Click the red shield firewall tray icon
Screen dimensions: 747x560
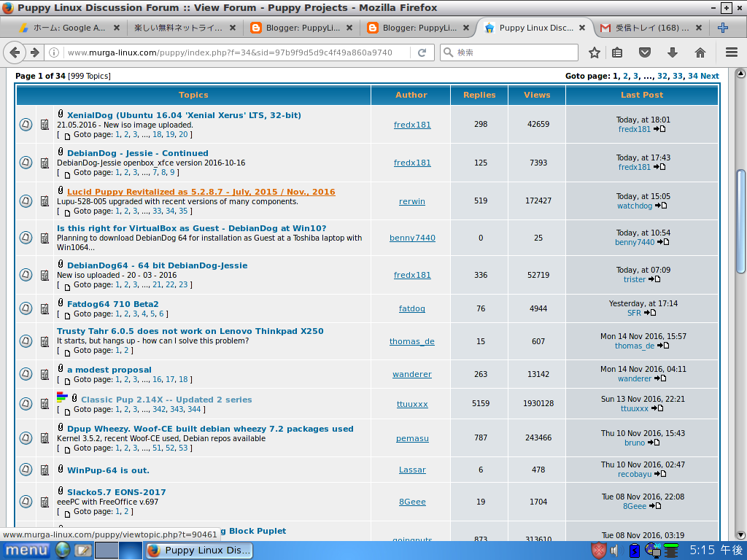pyautogui.click(x=598, y=550)
